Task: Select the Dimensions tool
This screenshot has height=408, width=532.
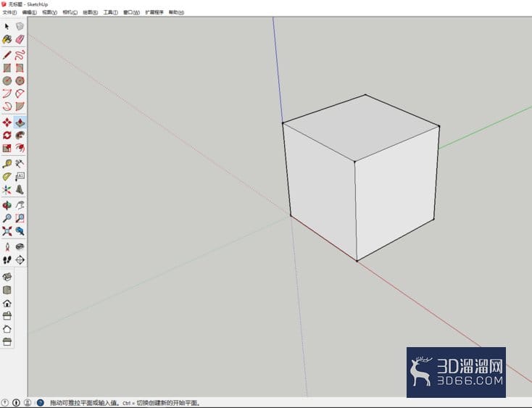Action: pyautogui.click(x=20, y=164)
